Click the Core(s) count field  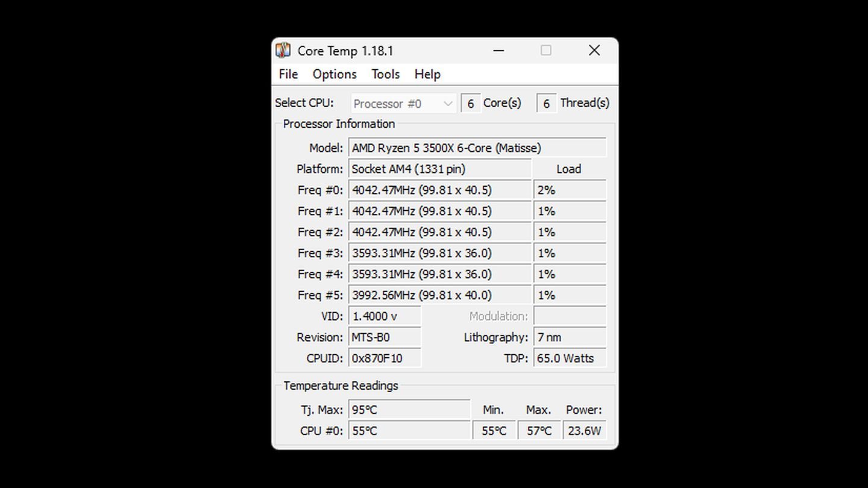click(471, 104)
